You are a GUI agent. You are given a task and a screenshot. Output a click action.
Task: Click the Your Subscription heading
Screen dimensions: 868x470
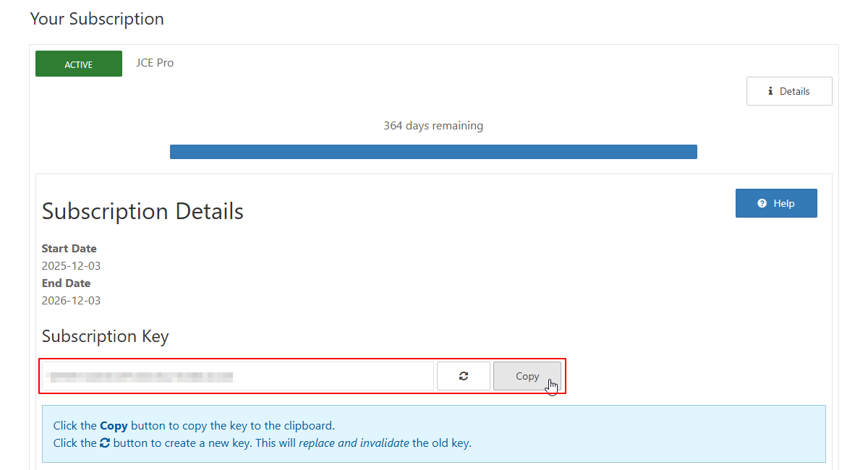coord(96,19)
